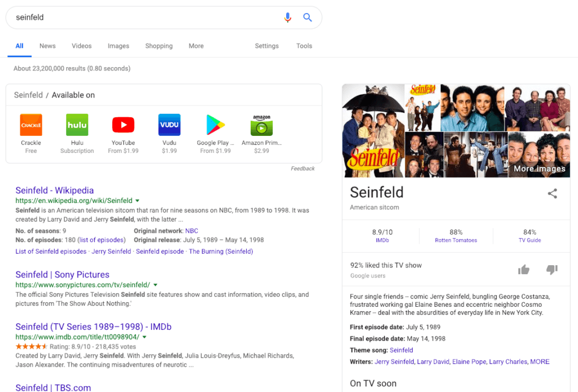Expand dropdown arrow next to imdb URL
Image resolution: width=578 pixels, height=392 pixels.
pos(144,337)
